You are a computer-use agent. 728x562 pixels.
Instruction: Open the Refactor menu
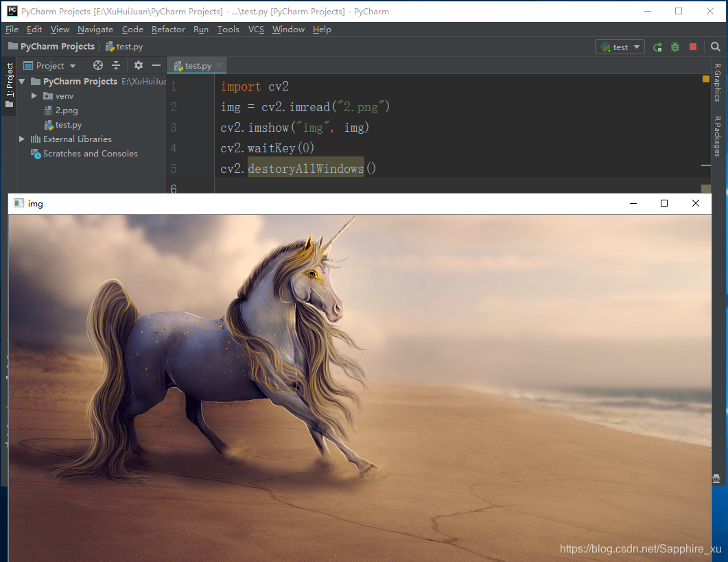coord(168,30)
